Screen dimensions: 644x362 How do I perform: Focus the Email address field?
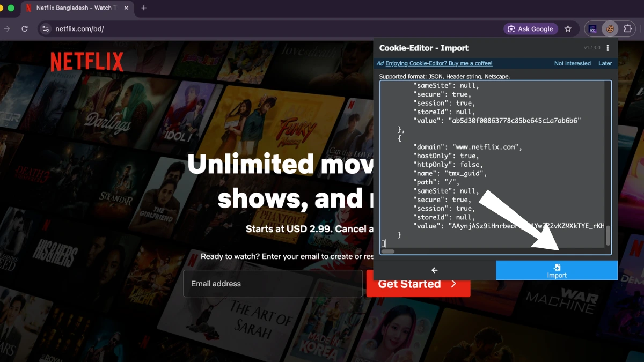[273, 284]
